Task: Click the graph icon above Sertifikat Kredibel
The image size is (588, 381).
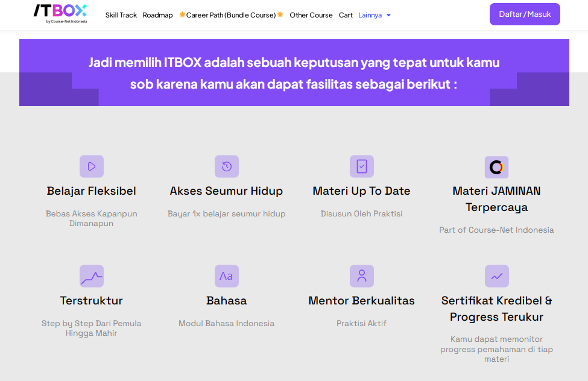Action: click(x=496, y=276)
